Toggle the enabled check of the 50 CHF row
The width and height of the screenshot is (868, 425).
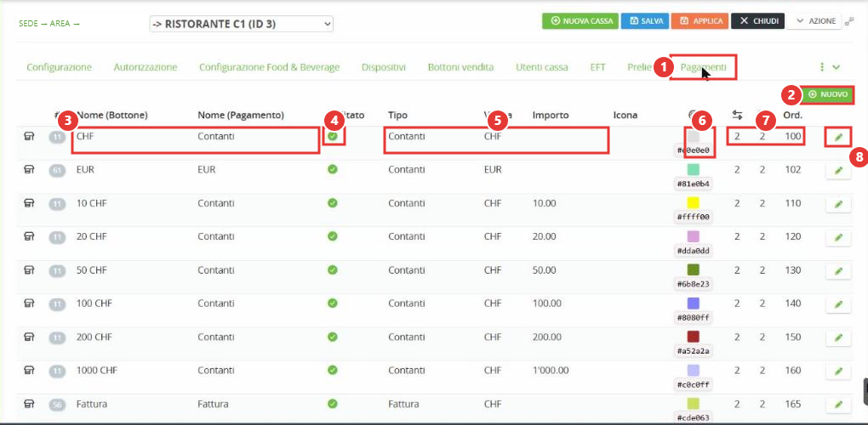(x=332, y=270)
